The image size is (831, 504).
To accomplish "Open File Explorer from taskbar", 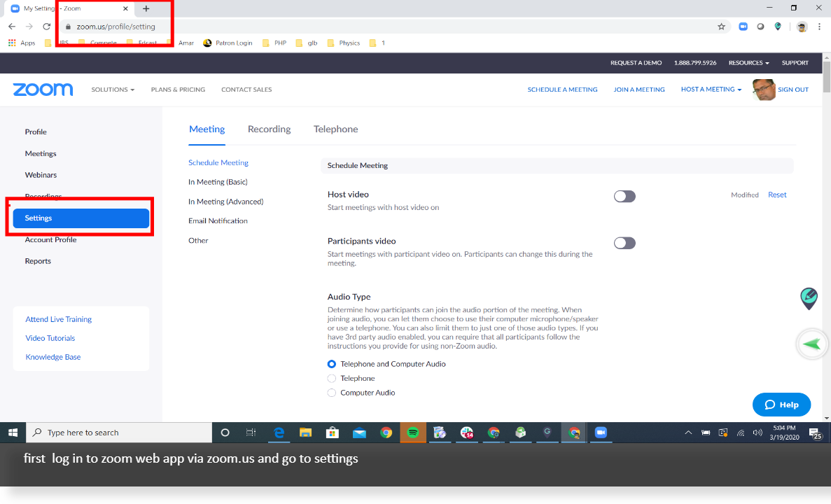I will (x=306, y=433).
